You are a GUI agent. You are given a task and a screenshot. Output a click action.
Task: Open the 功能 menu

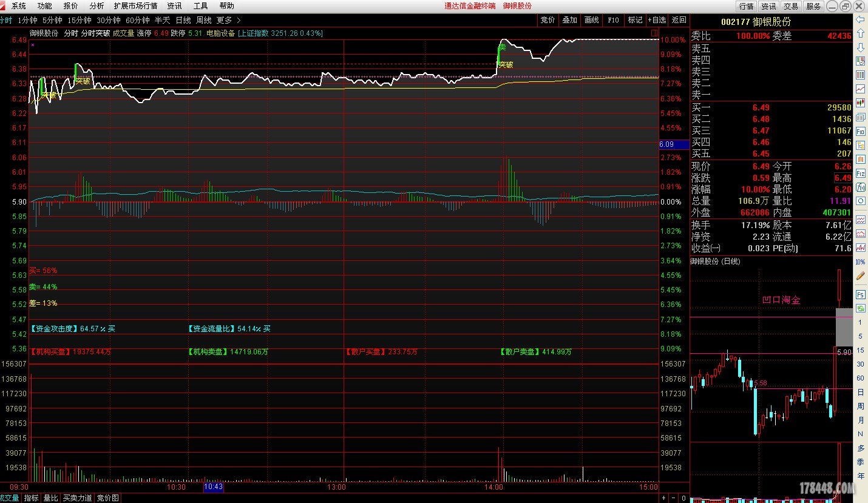(44, 5)
